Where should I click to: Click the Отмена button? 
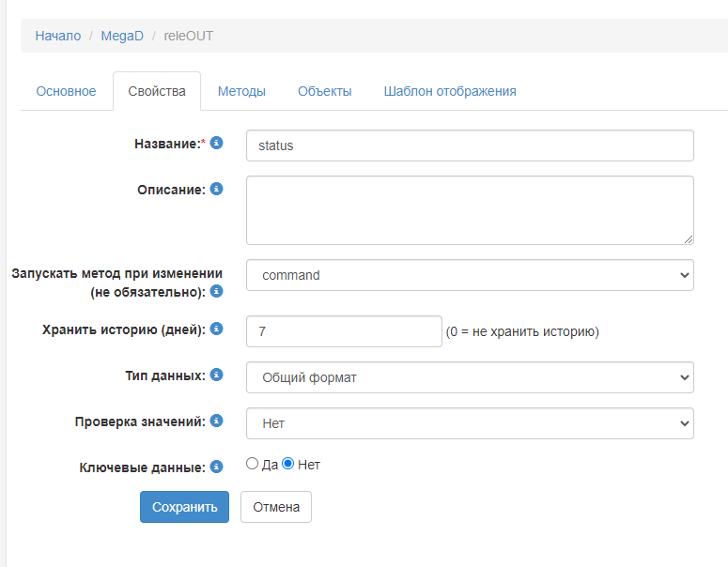click(275, 507)
